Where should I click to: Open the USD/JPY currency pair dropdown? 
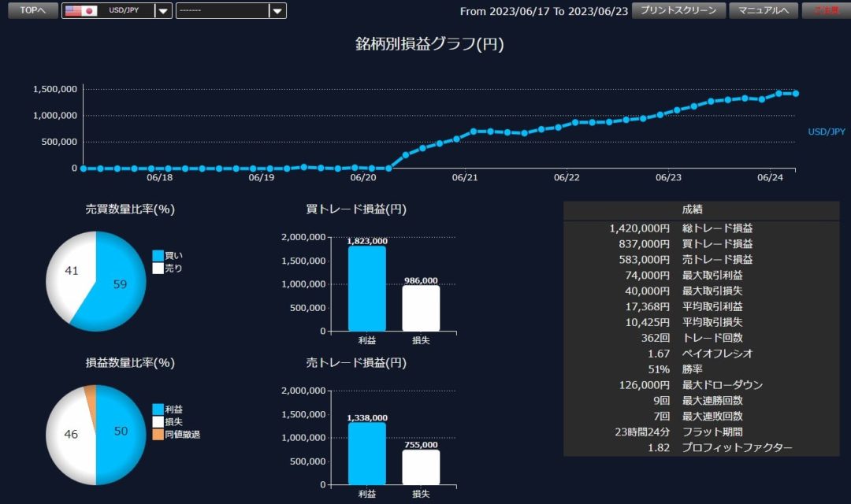tap(163, 11)
